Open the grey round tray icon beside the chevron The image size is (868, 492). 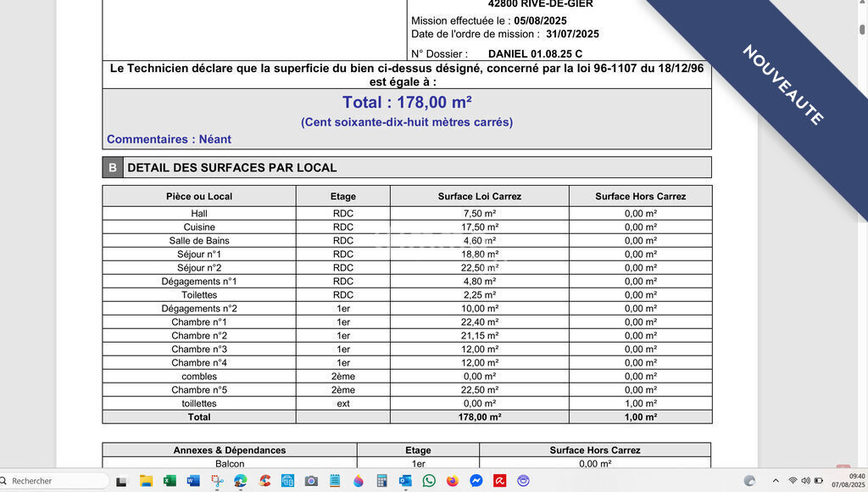(749, 480)
